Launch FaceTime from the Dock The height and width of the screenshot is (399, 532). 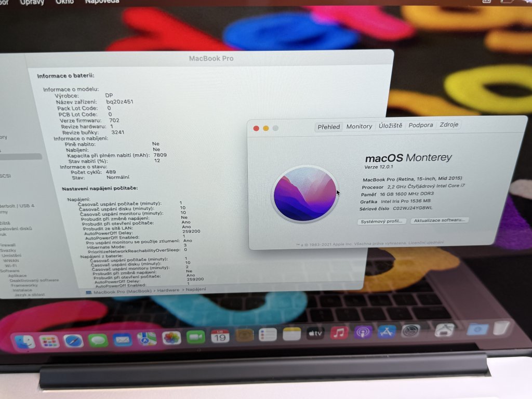point(196,337)
